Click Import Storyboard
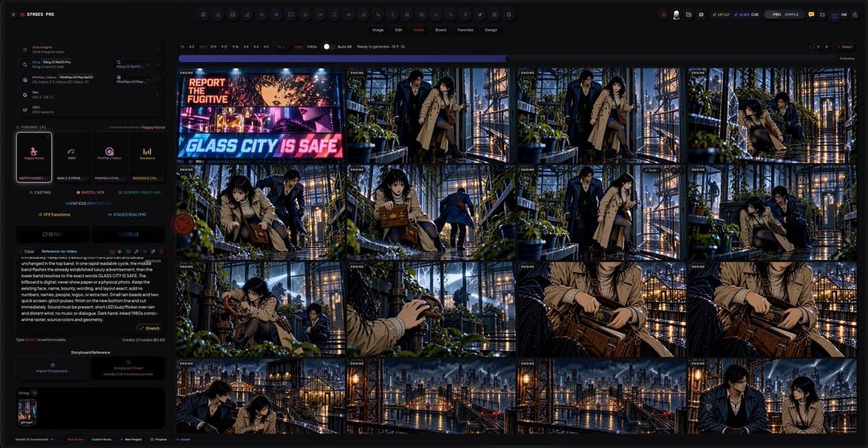 53,370
